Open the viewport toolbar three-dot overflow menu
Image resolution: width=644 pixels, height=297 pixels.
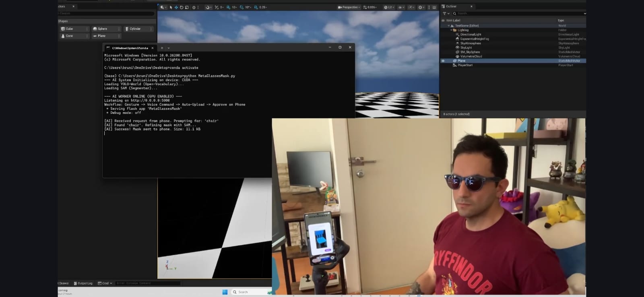[x=198, y=7]
